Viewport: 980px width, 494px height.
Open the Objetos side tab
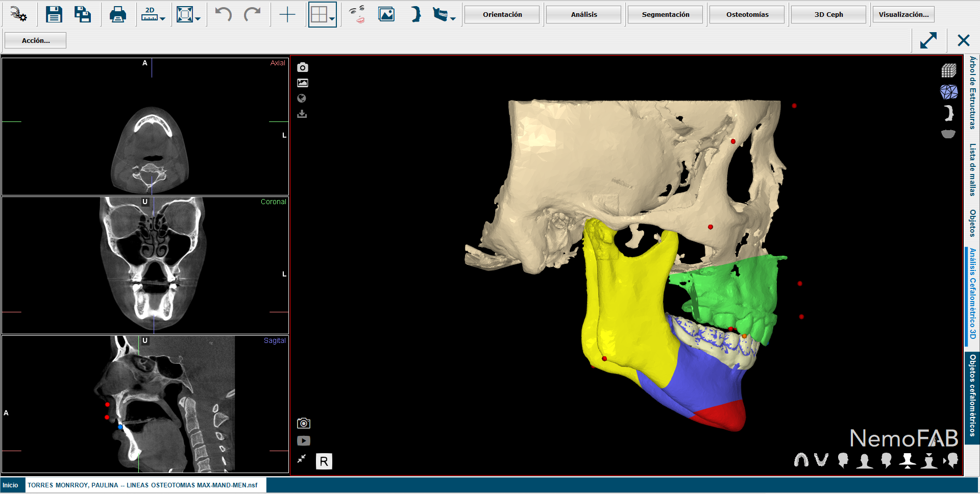coord(972,223)
